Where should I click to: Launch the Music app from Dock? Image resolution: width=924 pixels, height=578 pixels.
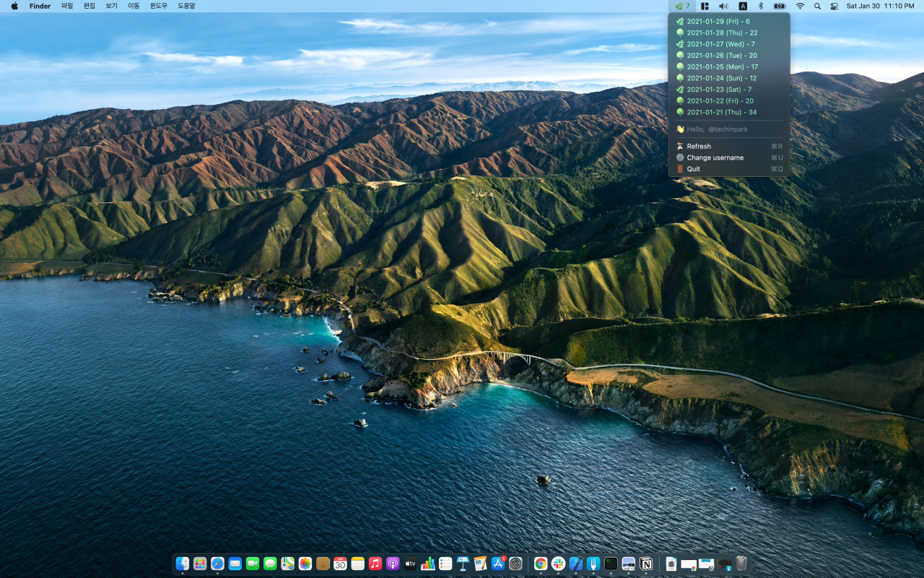click(375, 564)
